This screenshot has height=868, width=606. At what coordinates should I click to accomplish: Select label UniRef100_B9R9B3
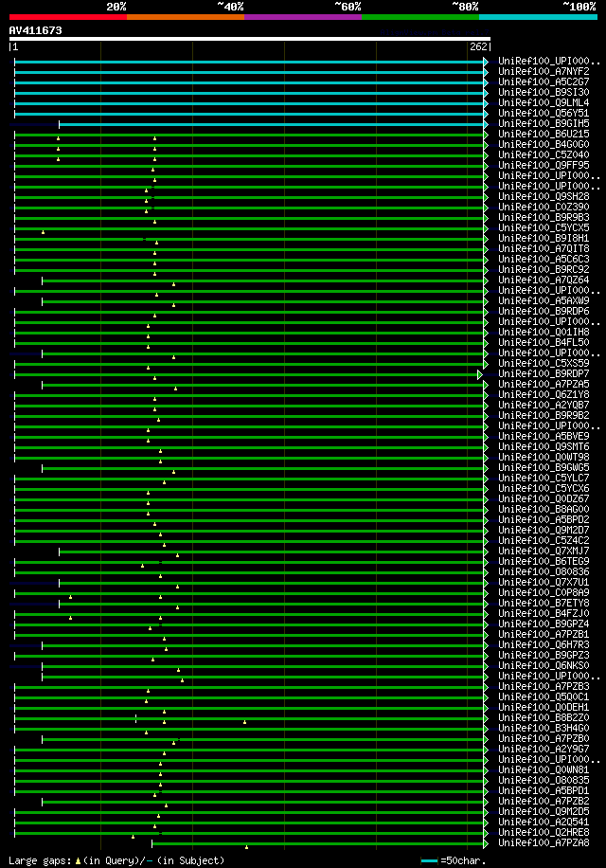pyautogui.click(x=544, y=218)
